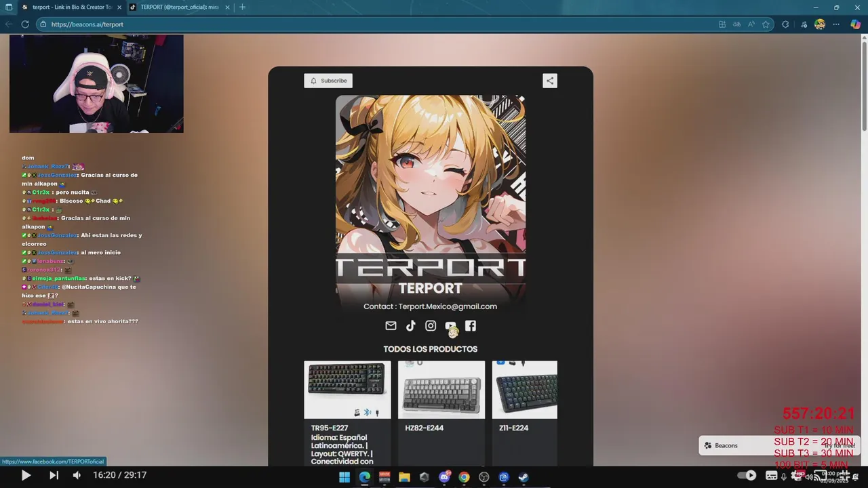Mute the video player volume
Screen dimensions: 868x488
click(x=77, y=475)
